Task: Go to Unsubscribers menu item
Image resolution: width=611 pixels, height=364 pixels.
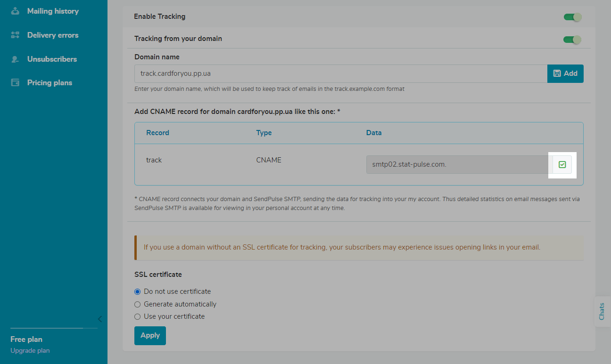Action: [52, 59]
